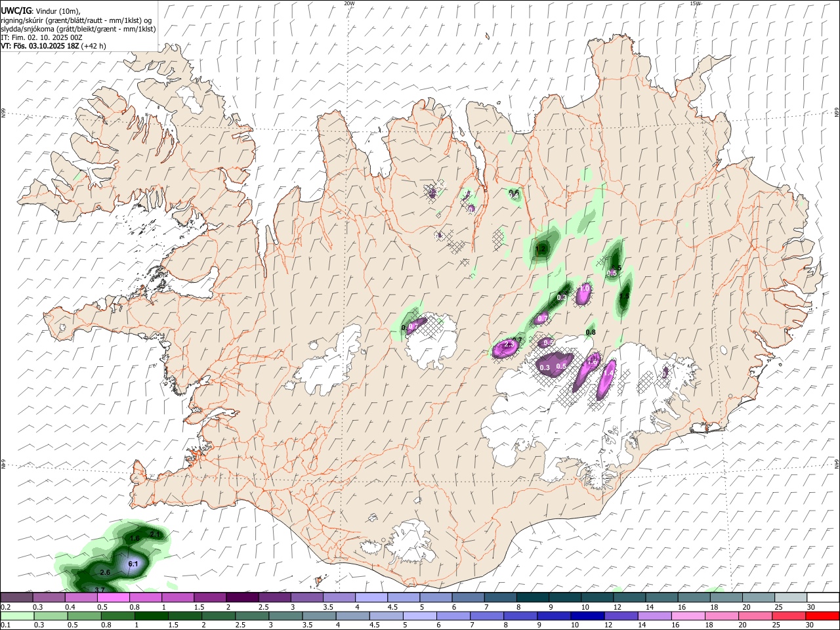840x630 pixels.
Task: Click the '0.2' number in the upper legend
Action: tap(5, 607)
